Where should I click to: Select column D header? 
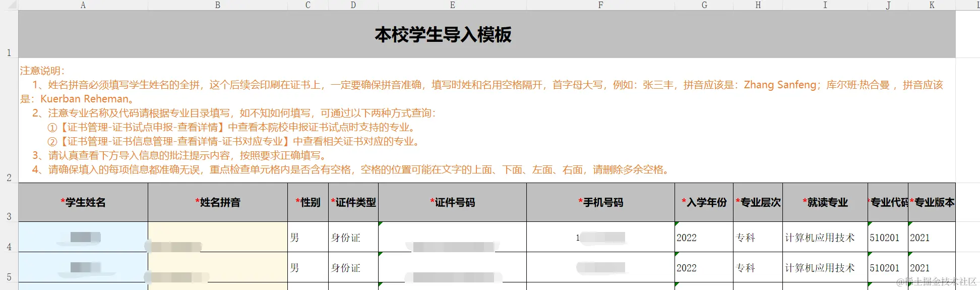353,5
